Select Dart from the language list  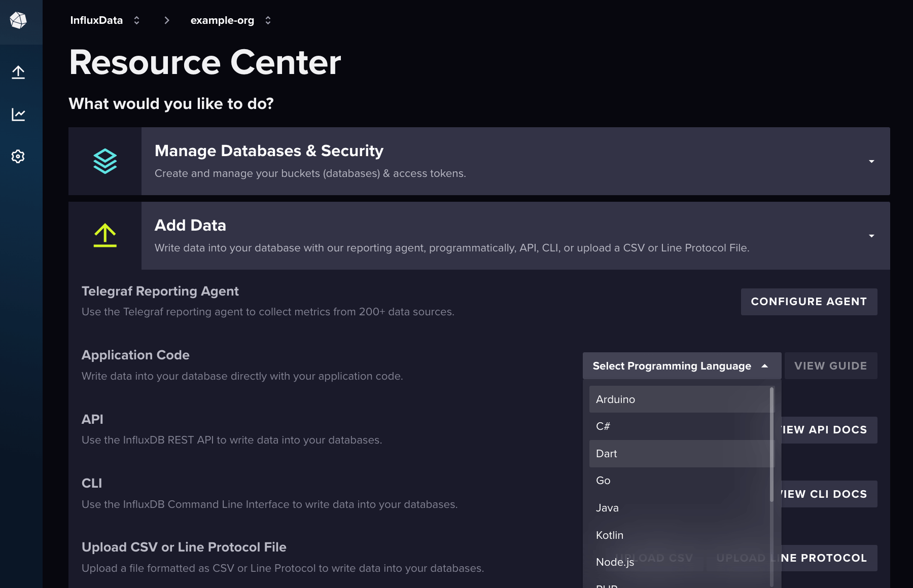pos(680,454)
